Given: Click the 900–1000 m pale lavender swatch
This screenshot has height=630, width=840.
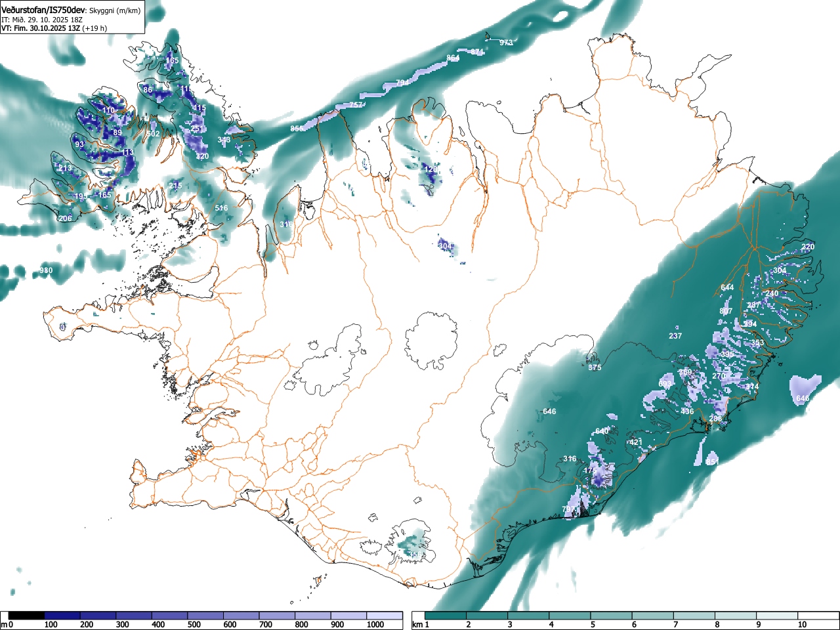Looking at the screenshot, I should pos(348,616).
